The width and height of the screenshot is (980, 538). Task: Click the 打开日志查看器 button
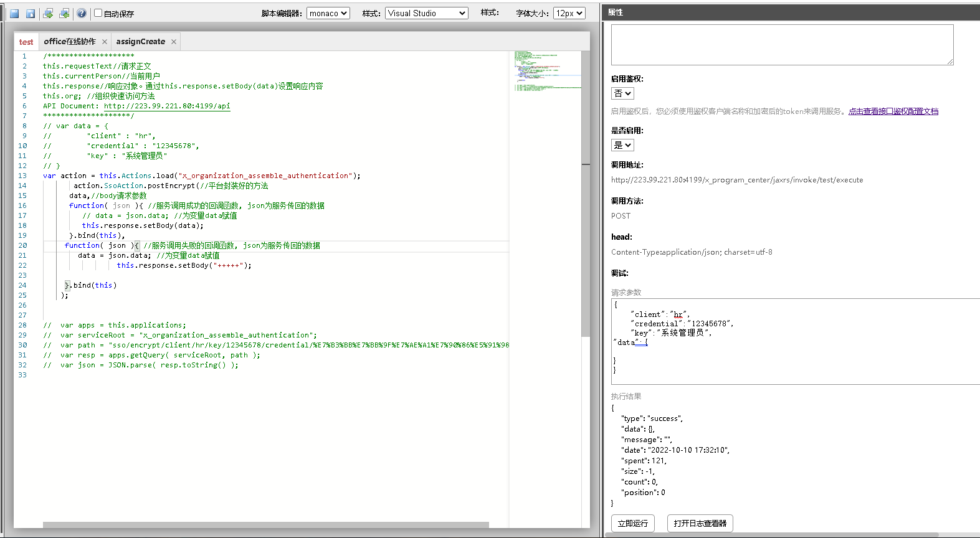700,524
